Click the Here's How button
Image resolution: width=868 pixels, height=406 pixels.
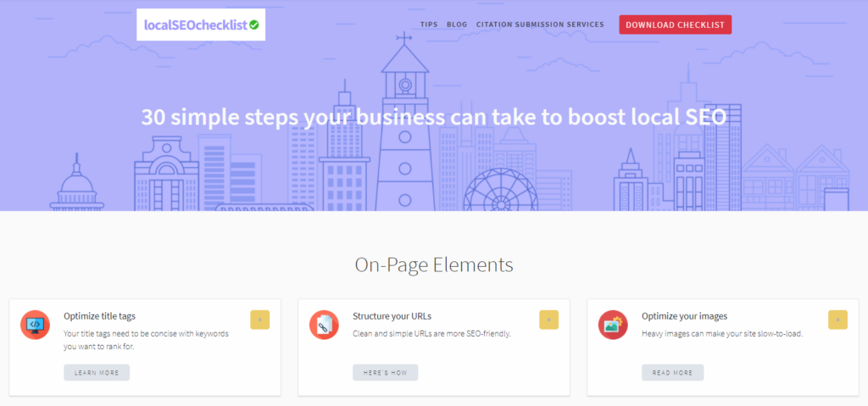[x=386, y=373]
